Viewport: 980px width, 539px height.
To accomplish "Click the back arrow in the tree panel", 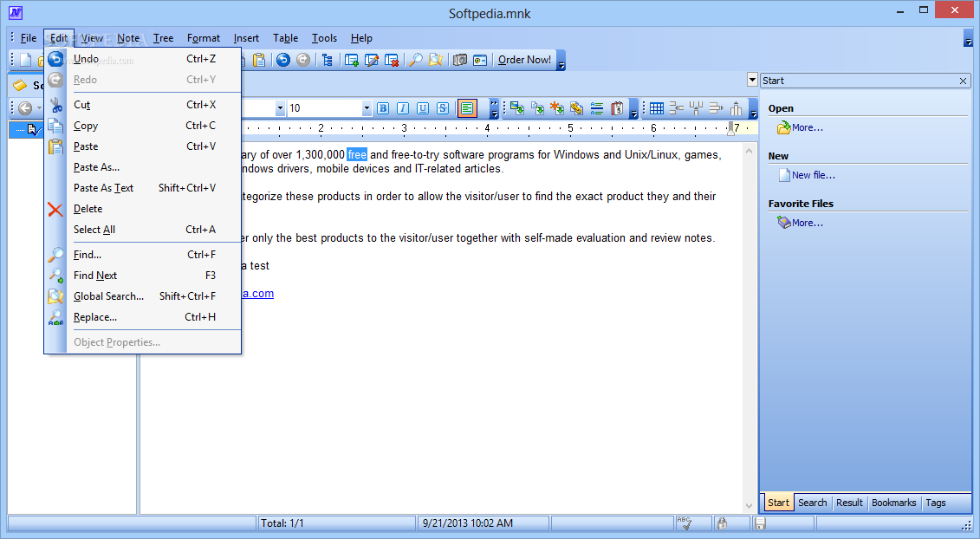I will (x=25, y=108).
